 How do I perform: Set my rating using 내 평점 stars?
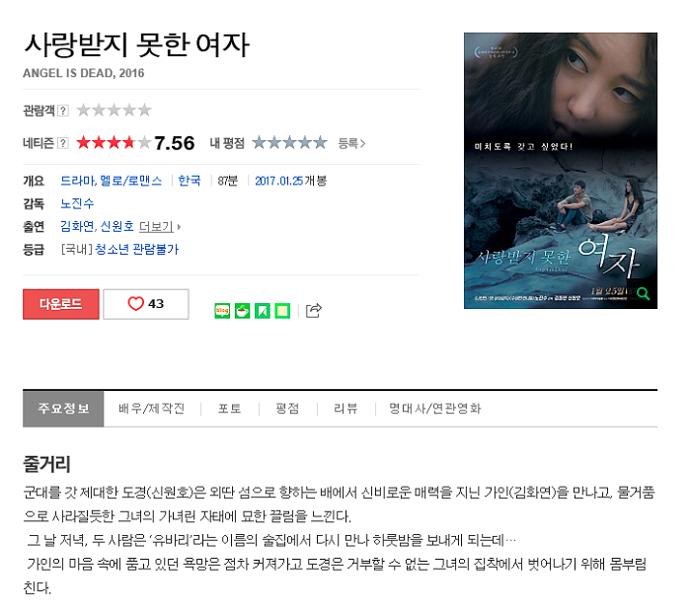point(289,142)
